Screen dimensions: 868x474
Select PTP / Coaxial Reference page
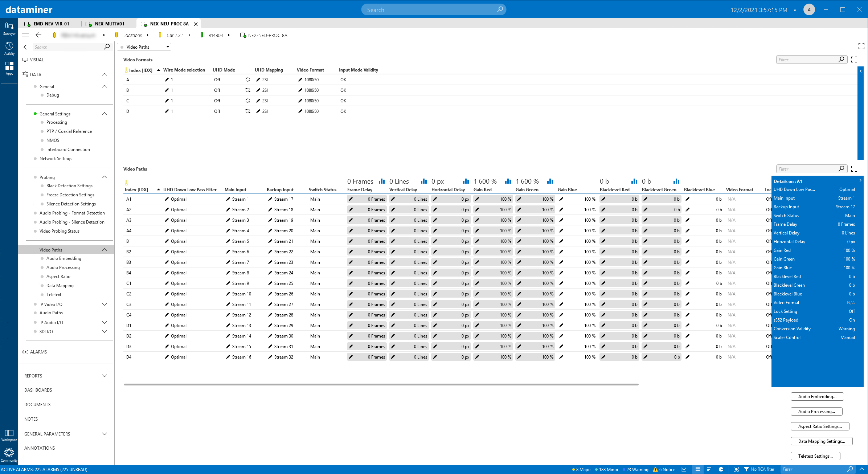[x=69, y=131]
